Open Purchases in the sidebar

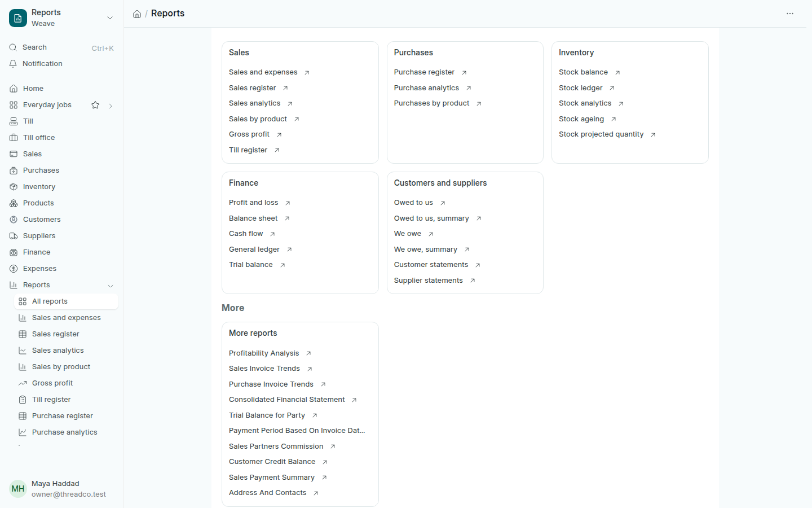coord(63,170)
